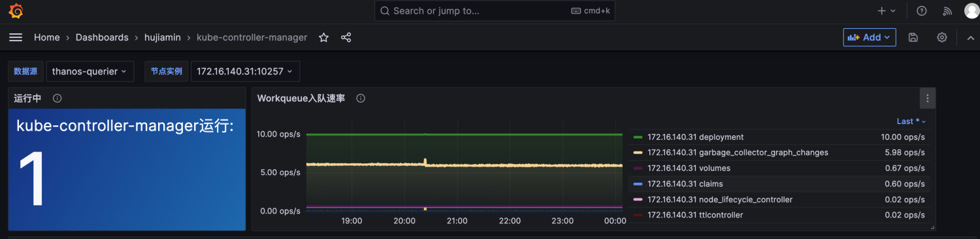Click the Grafana logo icon

tap(16, 11)
